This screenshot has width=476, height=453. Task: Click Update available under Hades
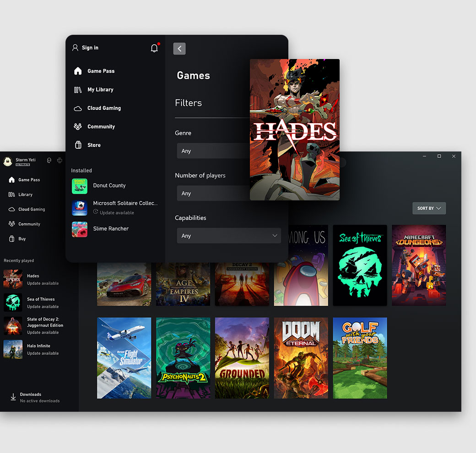[x=43, y=283]
